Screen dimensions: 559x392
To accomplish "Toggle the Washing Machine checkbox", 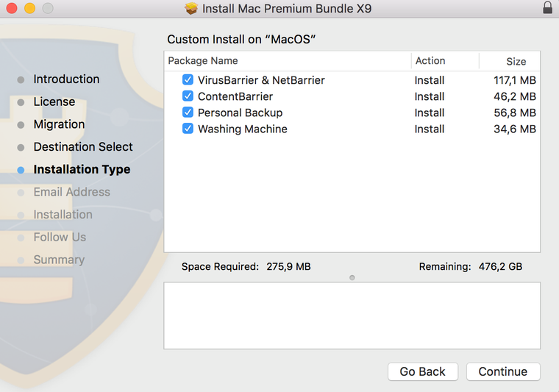I will [188, 129].
